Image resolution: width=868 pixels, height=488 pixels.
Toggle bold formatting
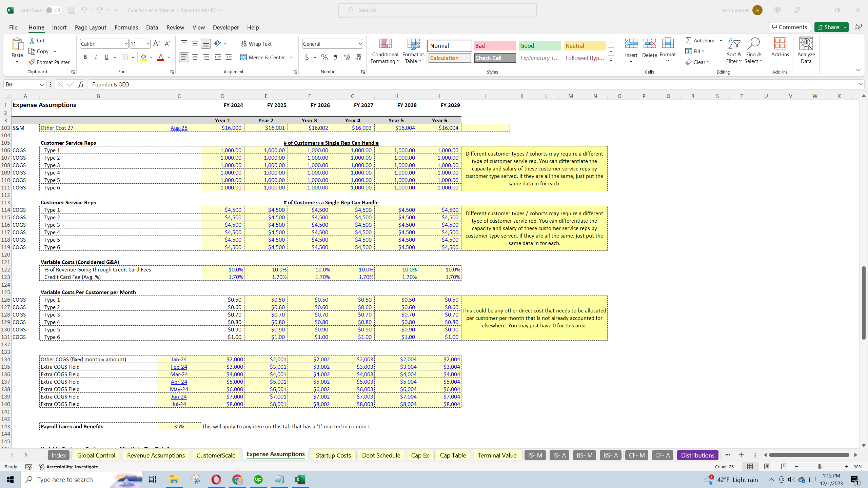(x=85, y=57)
